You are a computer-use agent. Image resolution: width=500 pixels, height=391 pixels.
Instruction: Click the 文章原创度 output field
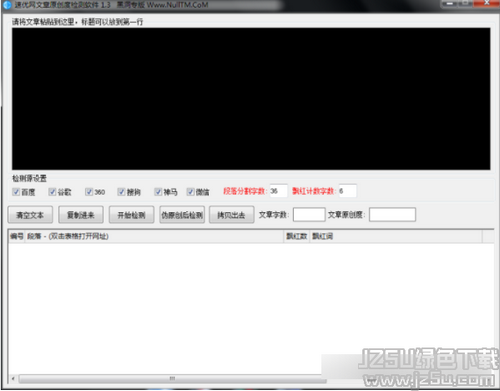coord(392,215)
